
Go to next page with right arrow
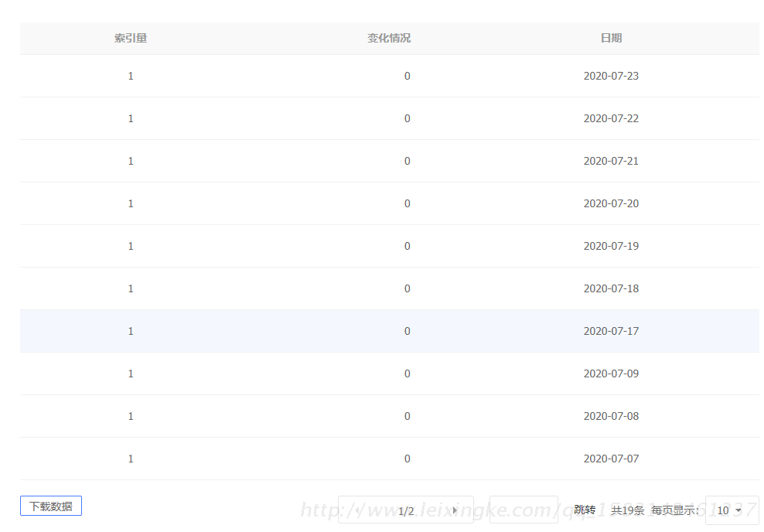(x=455, y=510)
